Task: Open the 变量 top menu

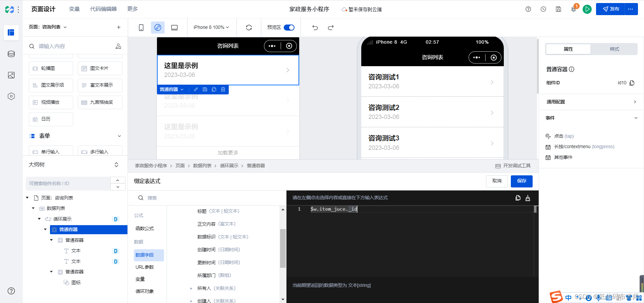Action: [x=74, y=9]
